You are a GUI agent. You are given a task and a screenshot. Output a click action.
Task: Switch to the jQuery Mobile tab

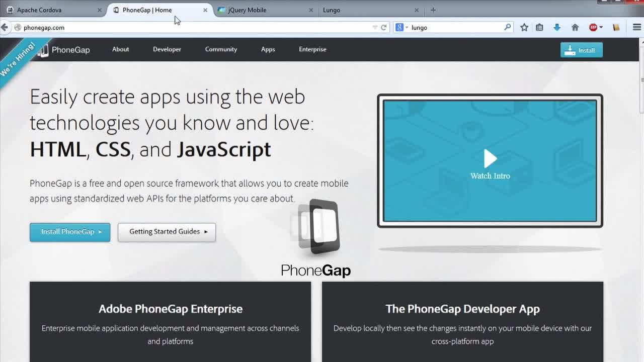[x=265, y=10]
